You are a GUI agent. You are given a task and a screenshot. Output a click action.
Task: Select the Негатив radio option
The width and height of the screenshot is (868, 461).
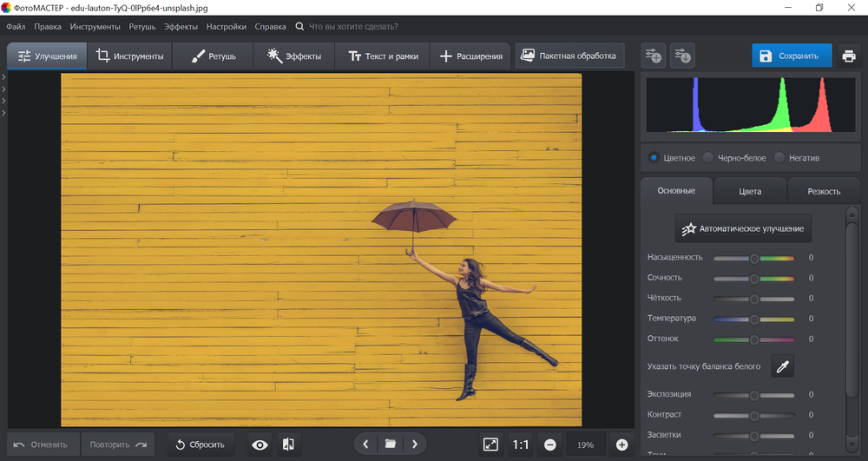click(x=779, y=158)
